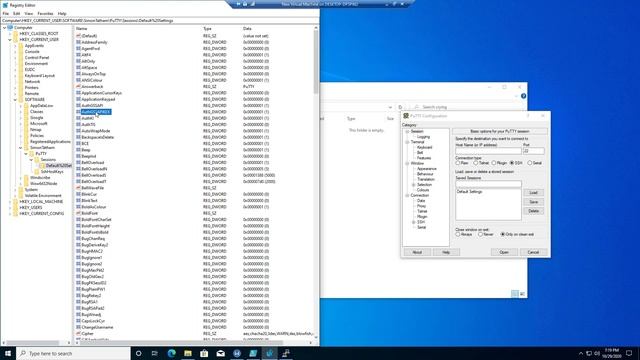
Task: Select the CapsLockCyr value name
Action: (93, 321)
